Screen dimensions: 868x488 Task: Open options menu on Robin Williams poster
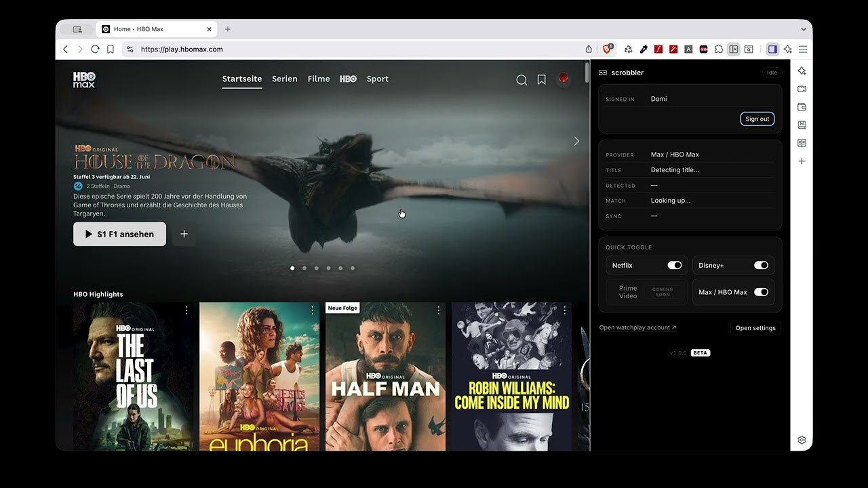565,310
